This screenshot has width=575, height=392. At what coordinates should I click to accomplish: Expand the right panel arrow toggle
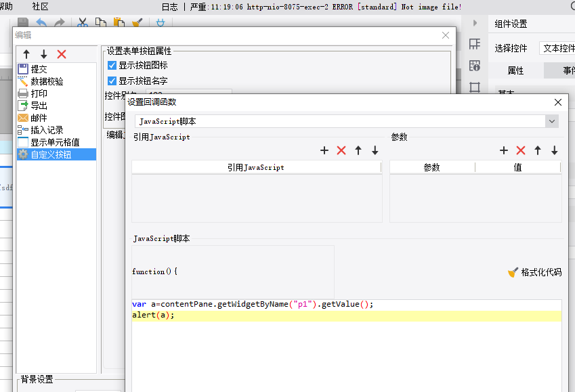click(475, 23)
